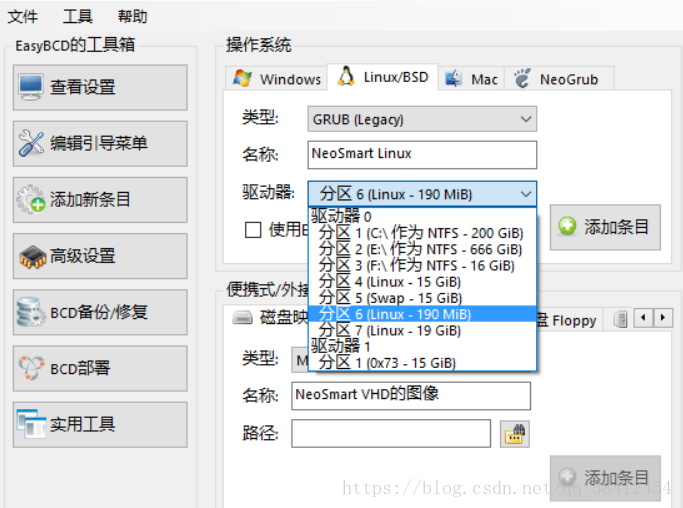
Task: Click the empty 路径 path field
Action: click(x=391, y=433)
